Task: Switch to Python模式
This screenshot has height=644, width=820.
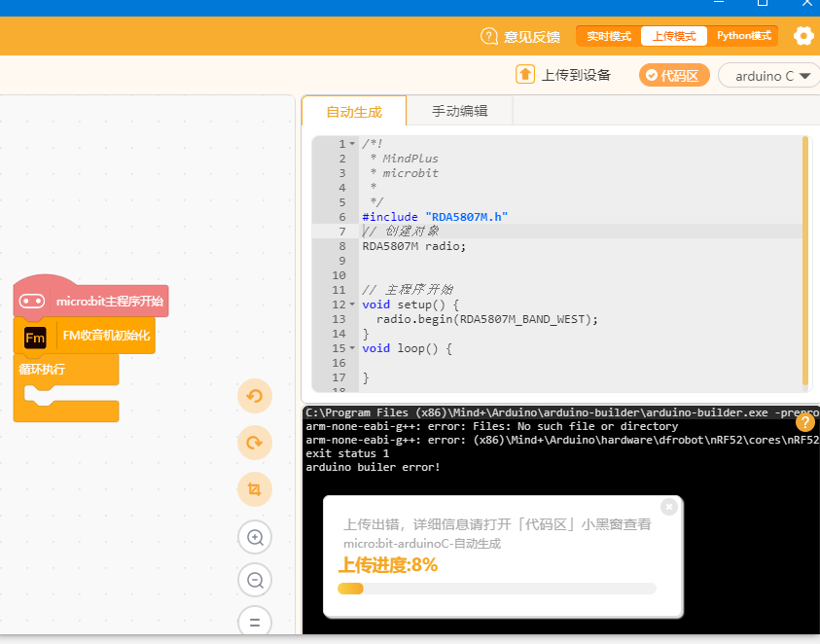Action: tap(743, 36)
